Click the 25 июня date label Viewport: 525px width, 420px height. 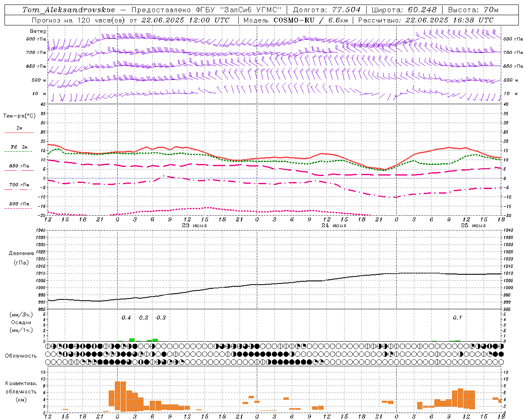(x=473, y=226)
